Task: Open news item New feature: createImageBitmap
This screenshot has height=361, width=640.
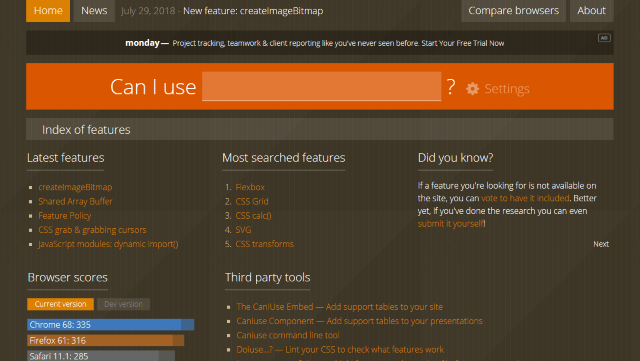Action: click(253, 11)
